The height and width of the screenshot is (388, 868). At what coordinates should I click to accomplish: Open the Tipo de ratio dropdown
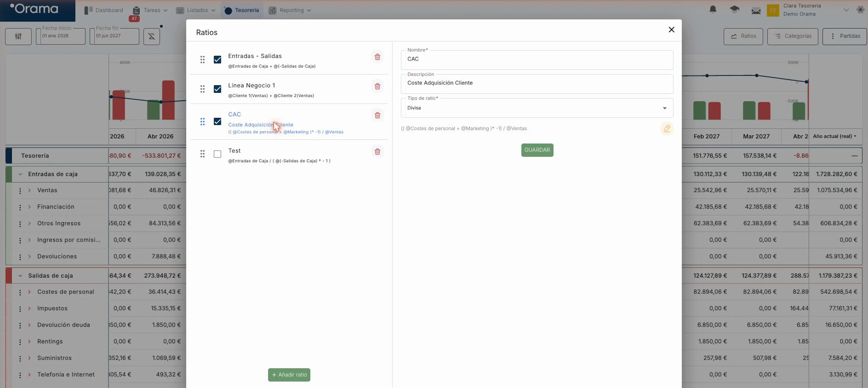[537, 108]
